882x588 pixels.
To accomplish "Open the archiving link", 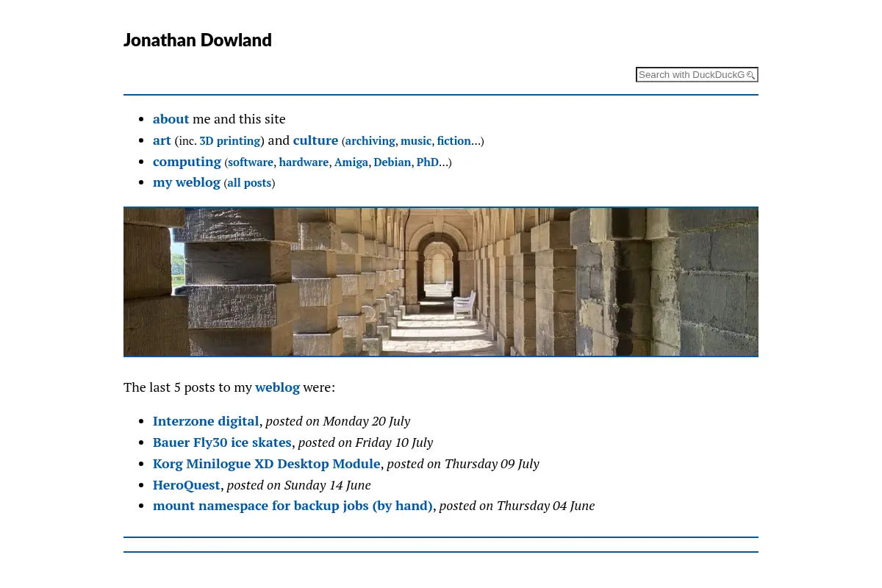I will point(370,141).
